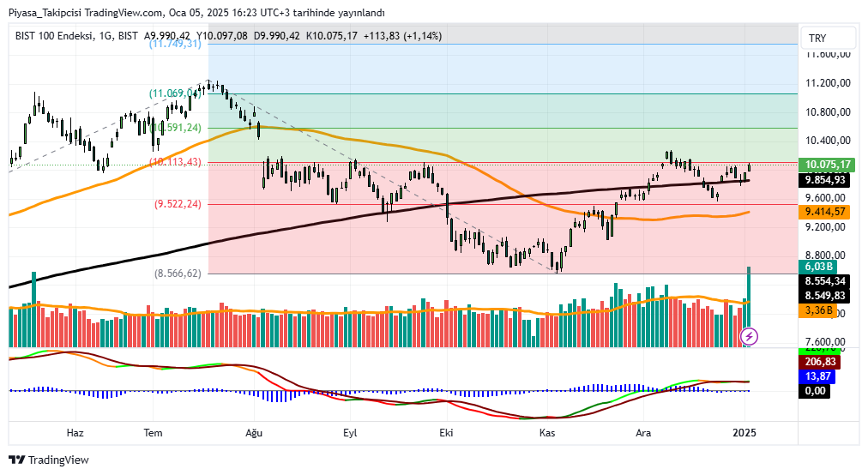The width and height of the screenshot is (868, 475).
Task: Click the Haz month on time axis
Action: 75,433
